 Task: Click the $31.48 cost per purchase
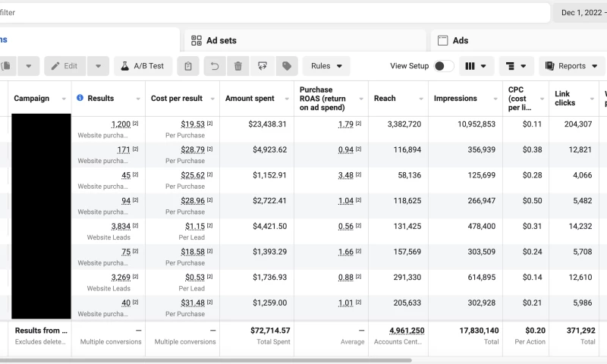(x=193, y=303)
